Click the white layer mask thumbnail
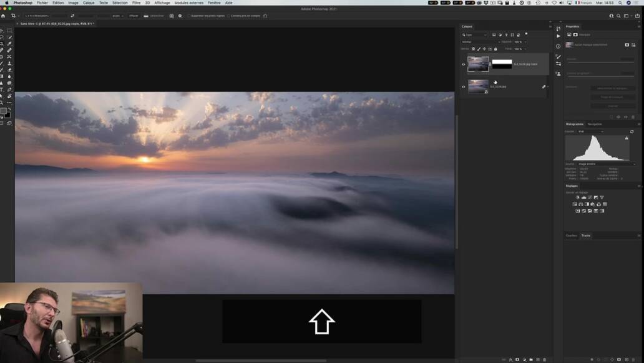Viewport: 644px width, 363px height. click(502, 62)
